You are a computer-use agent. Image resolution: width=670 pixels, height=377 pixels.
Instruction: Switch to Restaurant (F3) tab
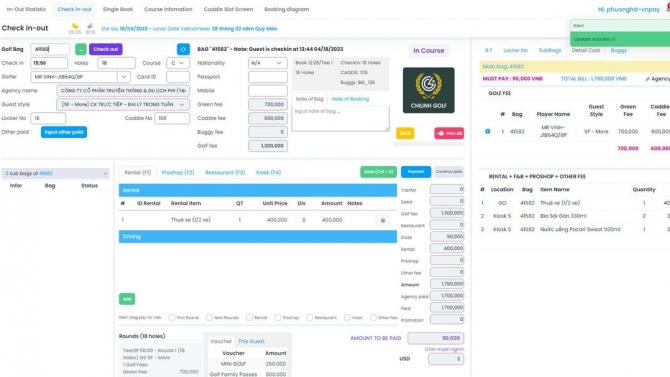(225, 172)
